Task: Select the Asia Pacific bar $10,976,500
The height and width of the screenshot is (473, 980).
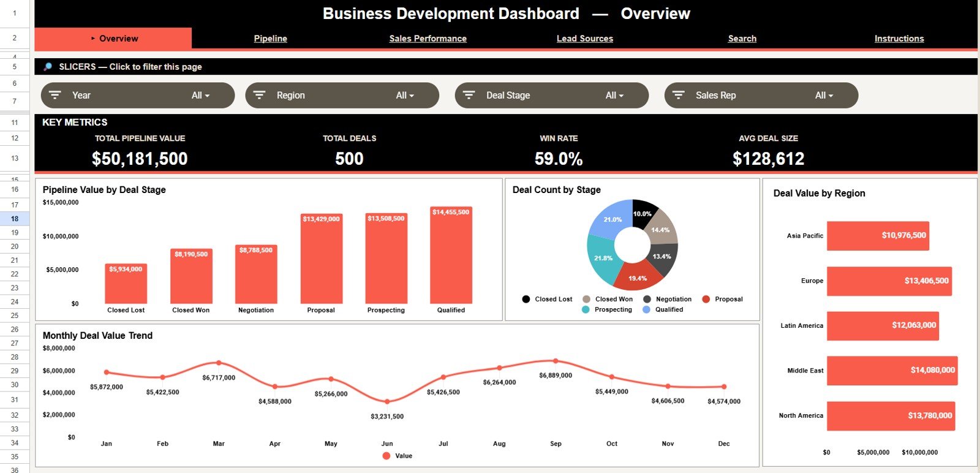Action: 878,236
